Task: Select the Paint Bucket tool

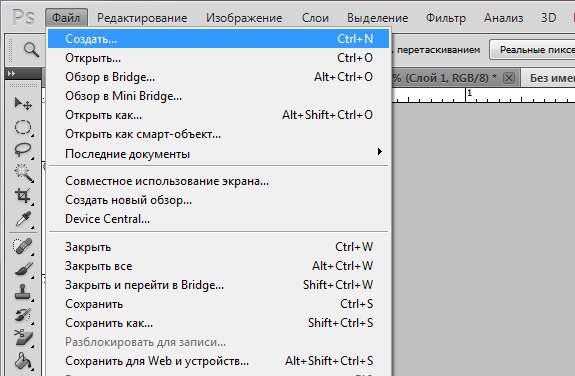Action: click(x=23, y=361)
